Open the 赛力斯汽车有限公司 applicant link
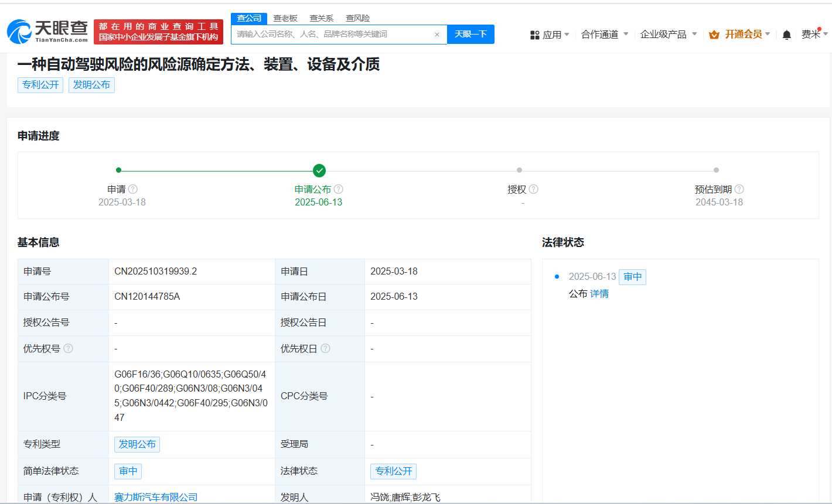Screen dimensions: 832x504 coord(156,497)
